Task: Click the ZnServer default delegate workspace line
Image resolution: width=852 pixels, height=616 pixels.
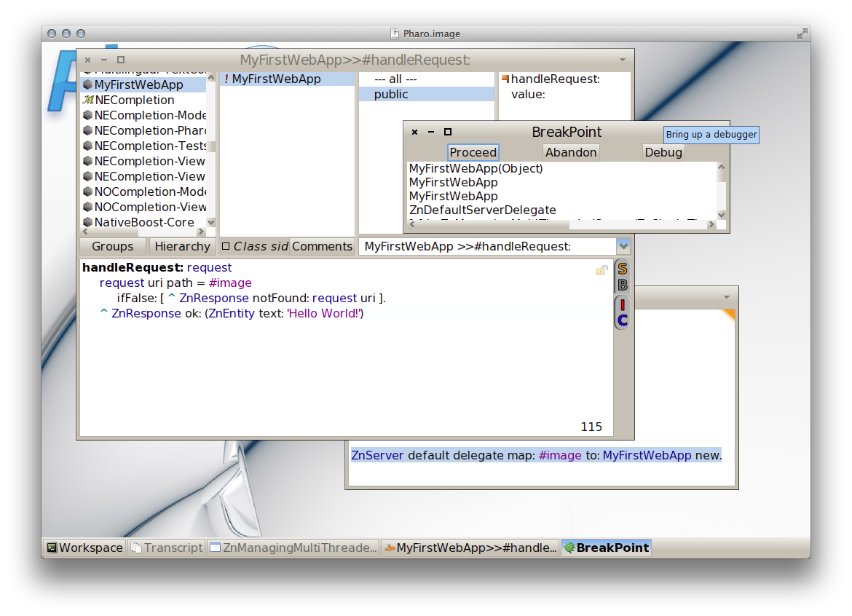Action: coord(536,455)
